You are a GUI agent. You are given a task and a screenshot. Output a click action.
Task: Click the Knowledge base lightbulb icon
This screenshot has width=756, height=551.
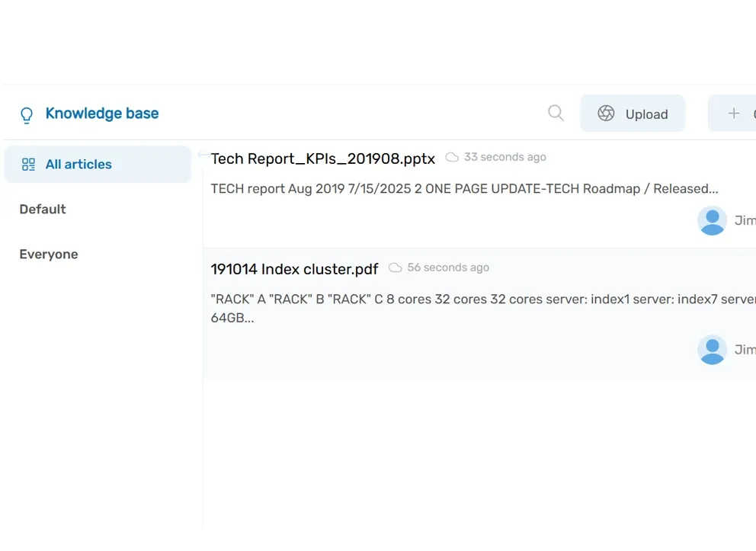click(x=27, y=115)
